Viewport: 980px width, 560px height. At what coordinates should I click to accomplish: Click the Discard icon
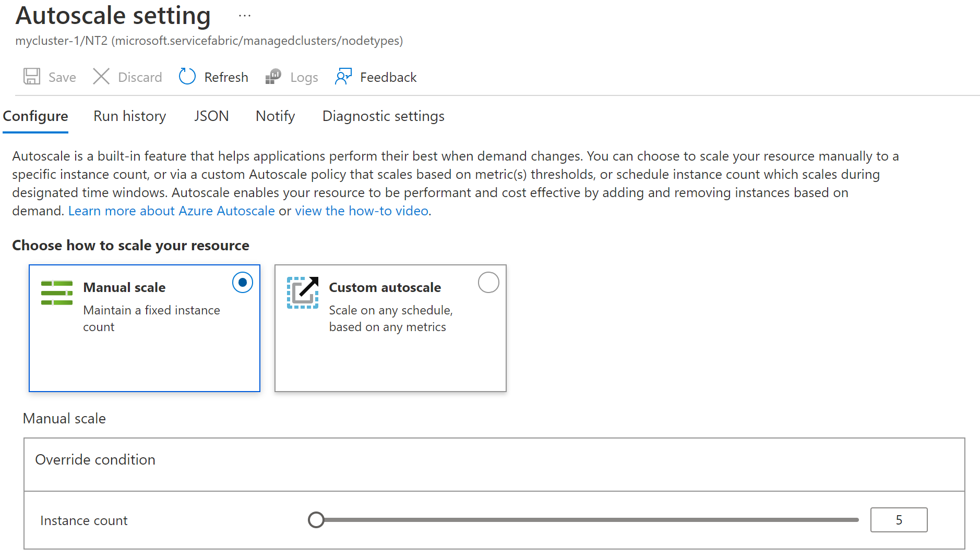click(101, 77)
